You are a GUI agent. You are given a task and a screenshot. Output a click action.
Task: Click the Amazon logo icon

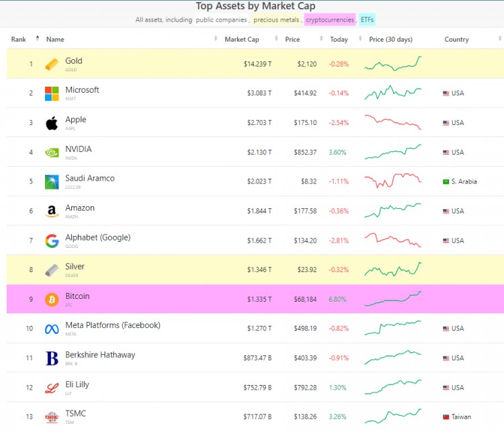[52, 211]
